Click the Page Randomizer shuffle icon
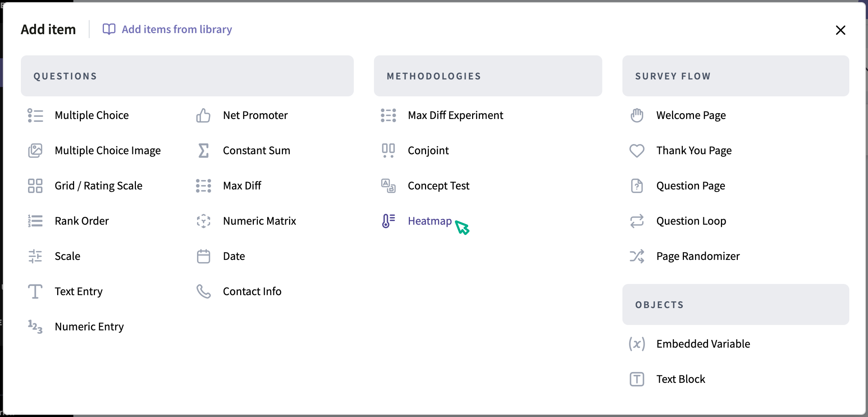 coord(636,256)
